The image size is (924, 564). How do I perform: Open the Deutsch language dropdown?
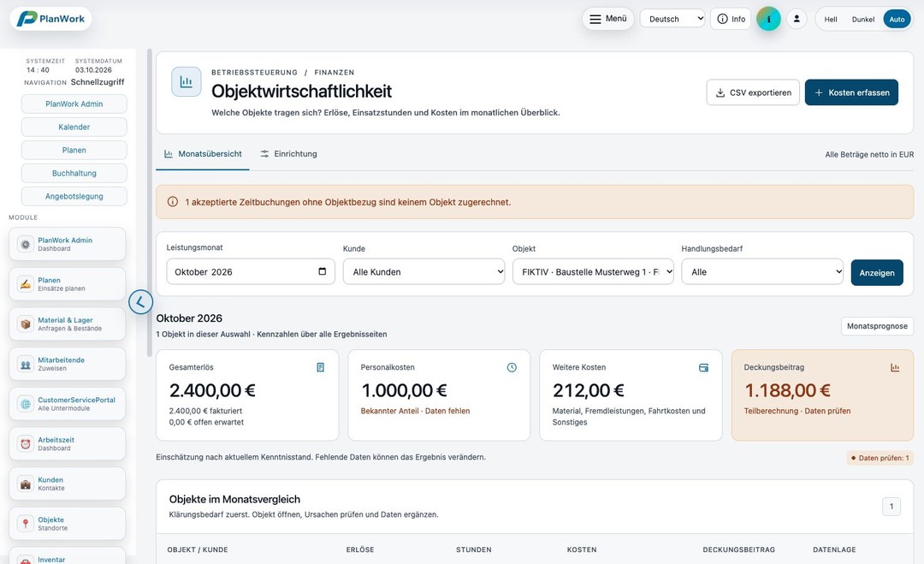point(672,19)
